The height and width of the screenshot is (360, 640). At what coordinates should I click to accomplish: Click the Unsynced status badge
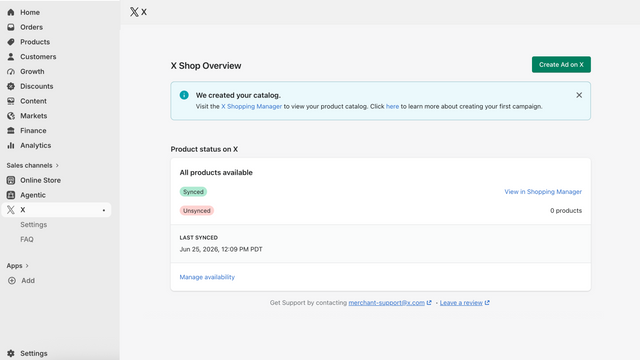pos(197,211)
